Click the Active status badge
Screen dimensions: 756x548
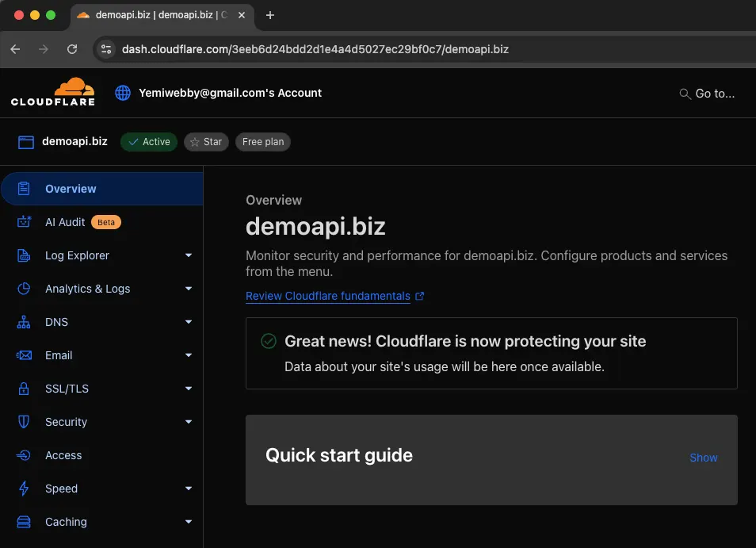point(148,142)
